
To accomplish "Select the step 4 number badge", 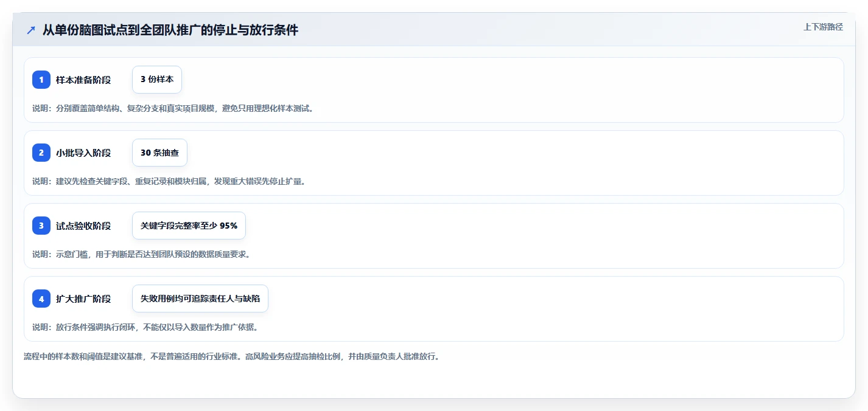I will coord(41,299).
